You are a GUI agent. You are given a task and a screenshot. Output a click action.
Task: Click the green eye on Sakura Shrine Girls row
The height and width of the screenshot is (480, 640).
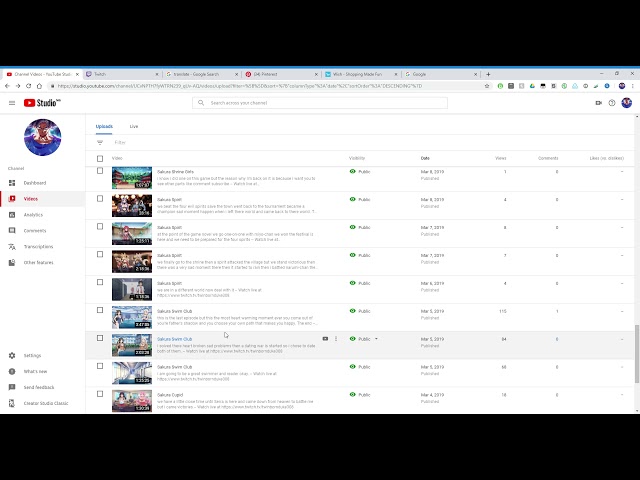point(353,171)
